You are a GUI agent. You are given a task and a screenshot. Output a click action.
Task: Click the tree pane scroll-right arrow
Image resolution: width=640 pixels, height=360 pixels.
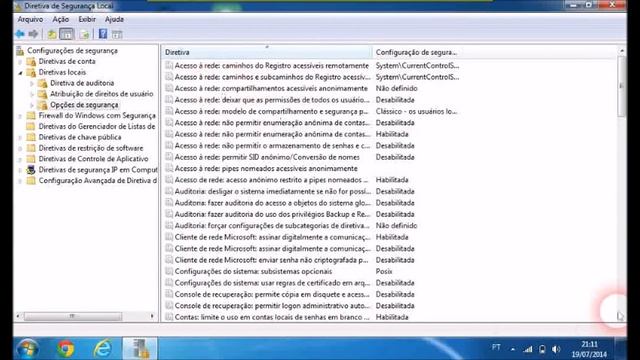(x=152, y=316)
